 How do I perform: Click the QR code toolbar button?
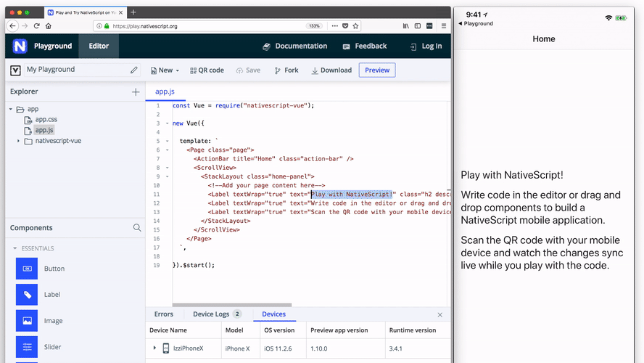tap(207, 70)
